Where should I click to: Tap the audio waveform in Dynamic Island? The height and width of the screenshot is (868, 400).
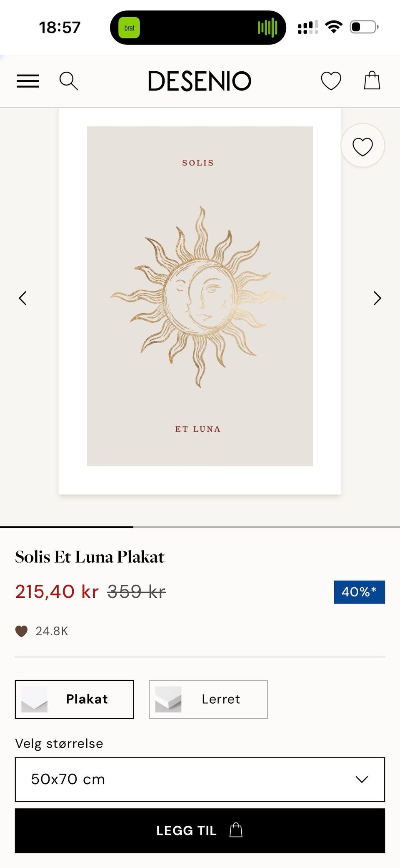click(x=267, y=28)
